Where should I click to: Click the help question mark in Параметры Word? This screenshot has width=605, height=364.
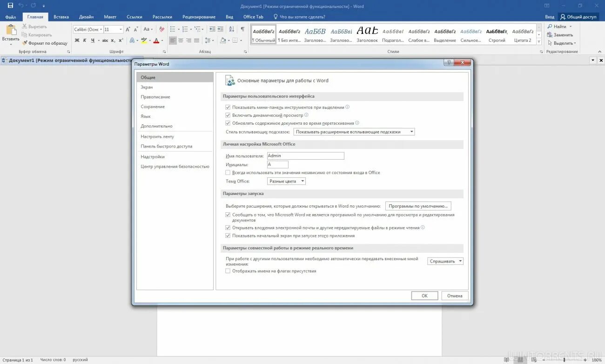[x=449, y=62]
